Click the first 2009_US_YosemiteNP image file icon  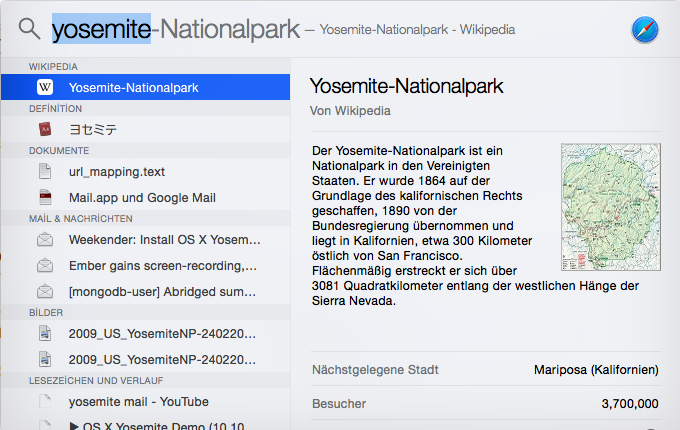45,333
